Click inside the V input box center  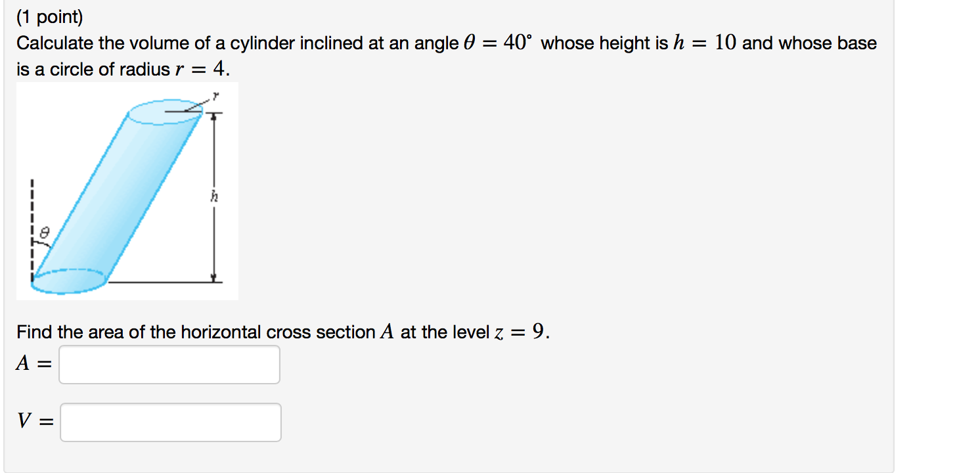[x=170, y=422]
